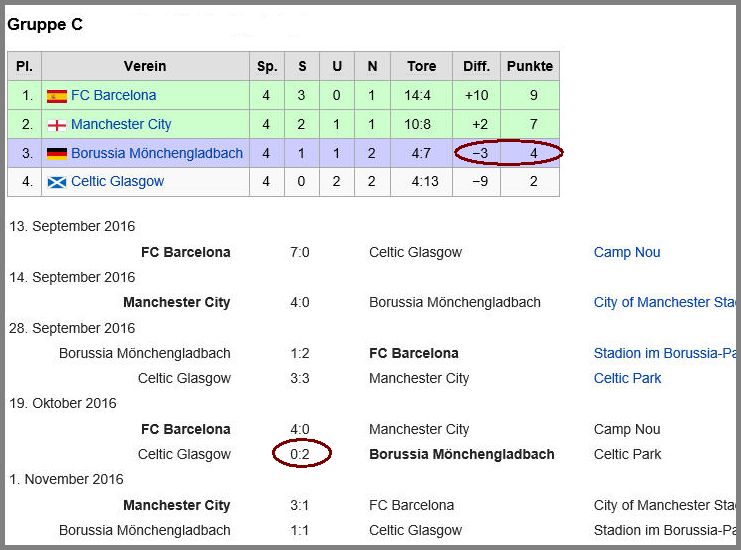Click the Scottish flag icon beside Celtic Glasgow
The height and width of the screenshot is (550, 741).
pos(56,182)
